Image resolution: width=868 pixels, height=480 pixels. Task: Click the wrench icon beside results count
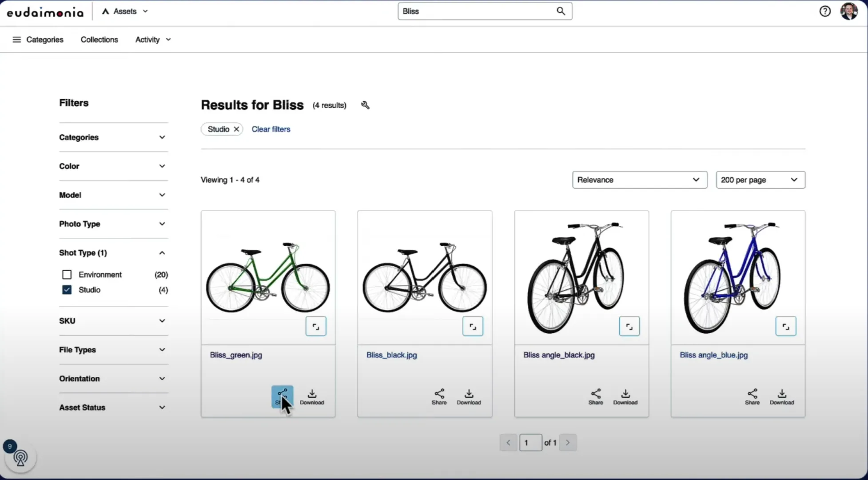point(365,105)
